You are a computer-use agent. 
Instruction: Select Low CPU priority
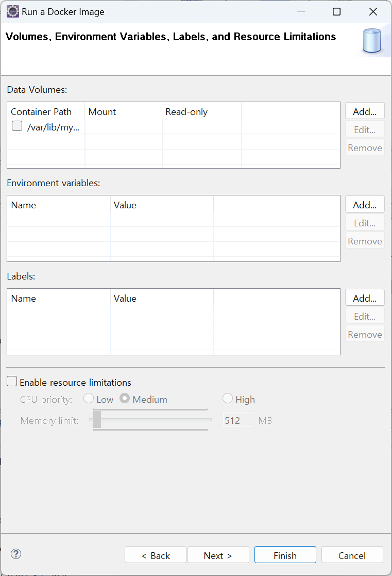(x=89, y=399)
